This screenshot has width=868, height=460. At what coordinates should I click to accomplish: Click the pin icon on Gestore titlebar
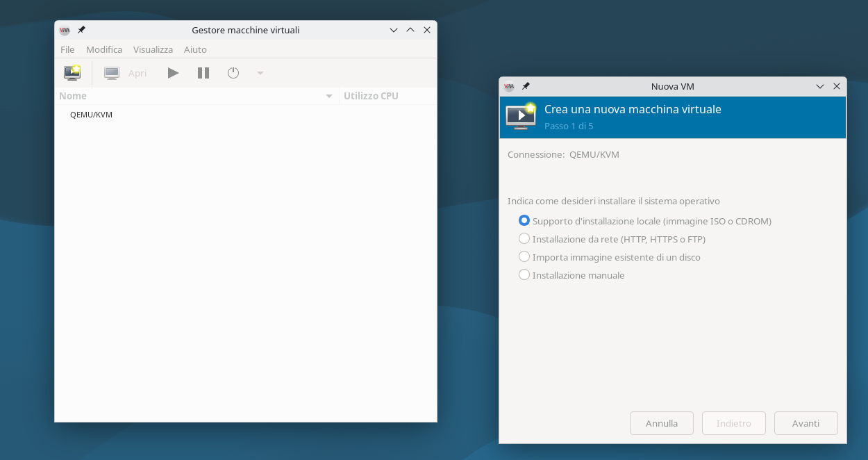81,30
